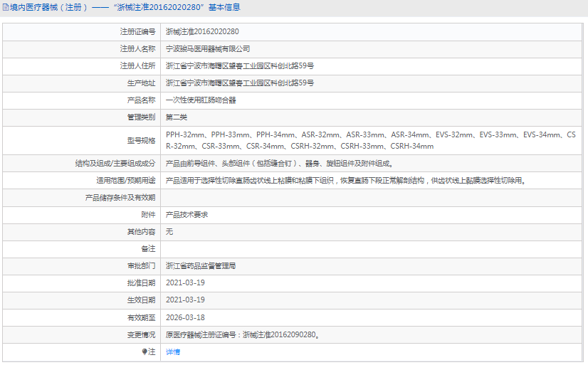Click the 注册证编号 label

click(137, 32)
